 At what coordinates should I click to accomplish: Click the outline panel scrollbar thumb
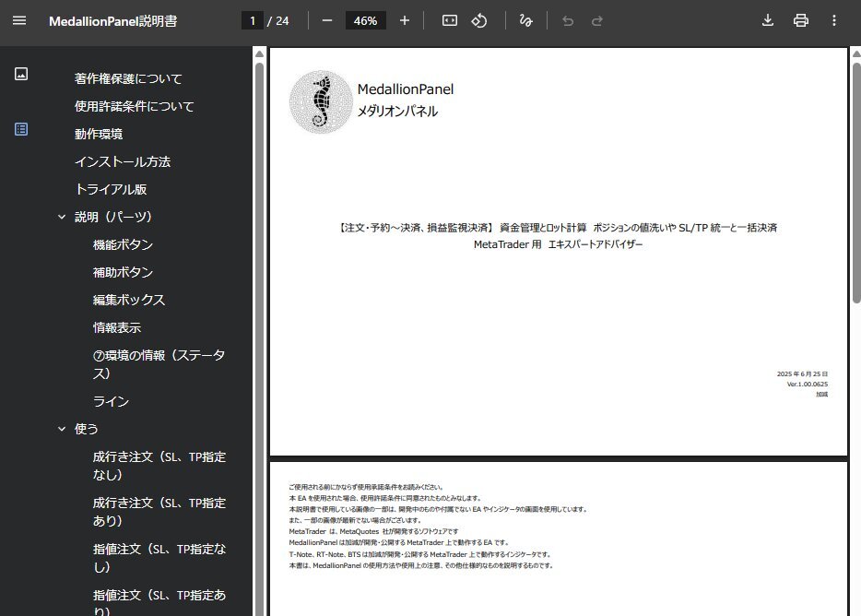260,338
